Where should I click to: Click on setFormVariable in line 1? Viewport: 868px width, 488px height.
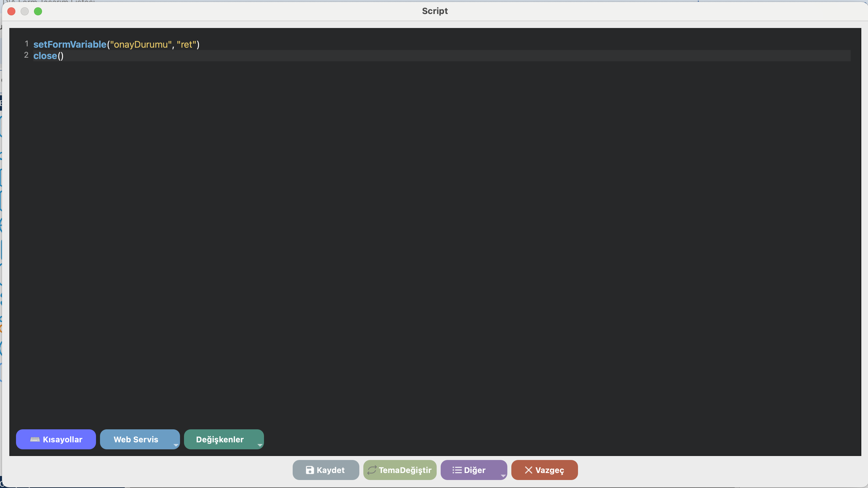point(70,44)
